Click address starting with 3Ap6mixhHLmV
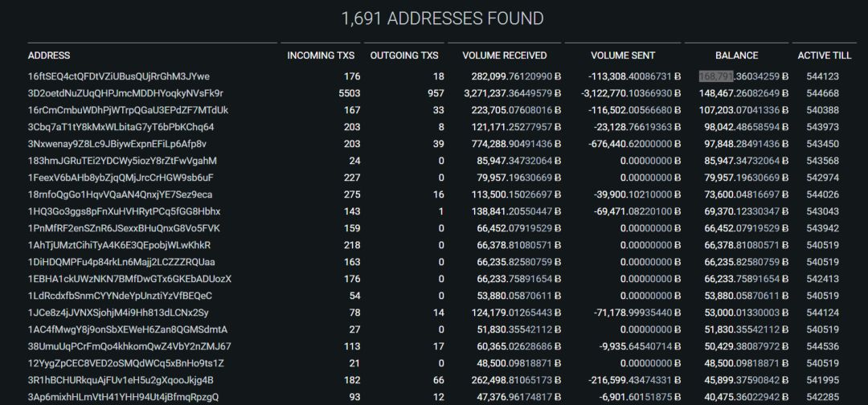 (x=123, y=397)
